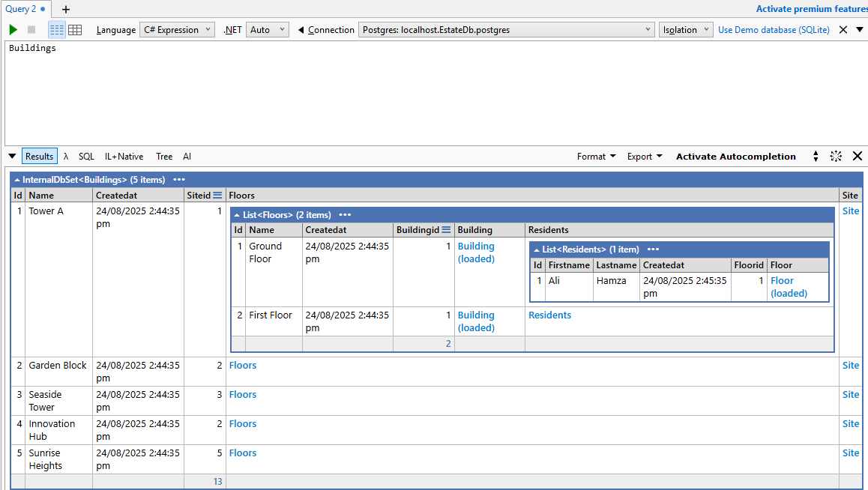Open ellipsis menu of List<Floors>
Image resolution: width=868 pixels, height=490 pixels.
click(345, 214)
